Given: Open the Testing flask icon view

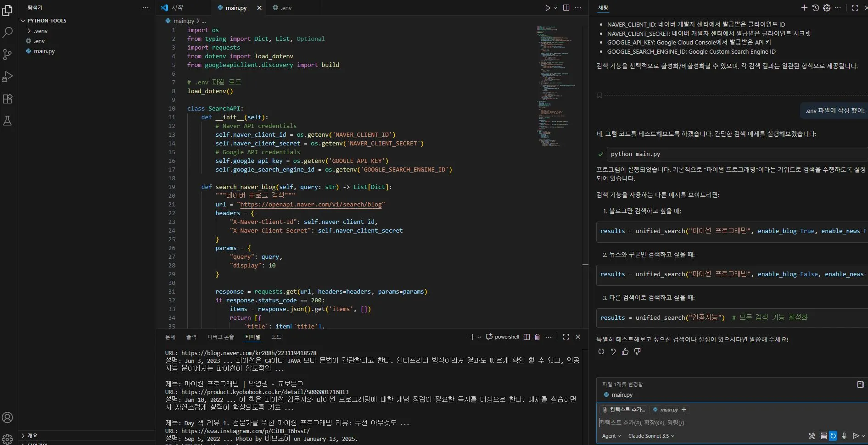Looking at the screenshot, I should 7,121.
